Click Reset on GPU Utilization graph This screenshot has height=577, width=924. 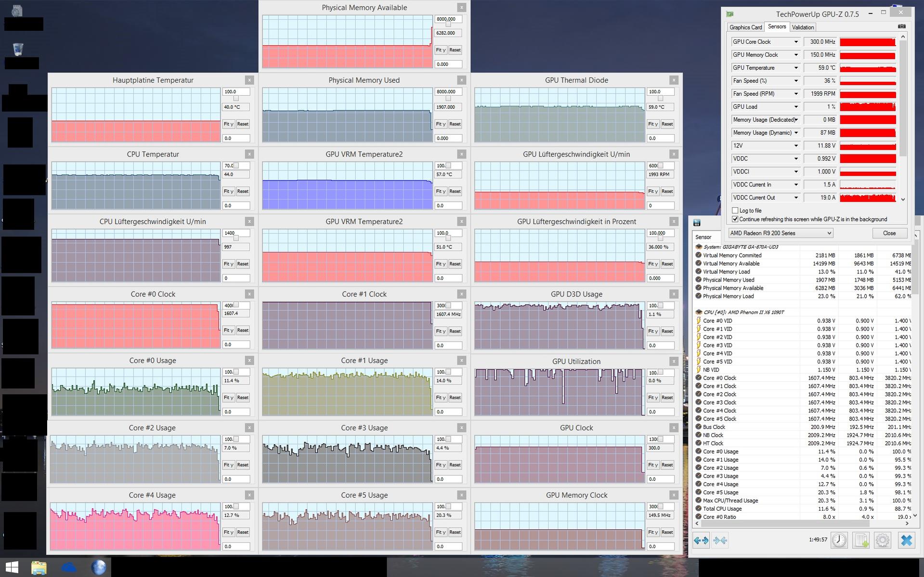(667, 397)
